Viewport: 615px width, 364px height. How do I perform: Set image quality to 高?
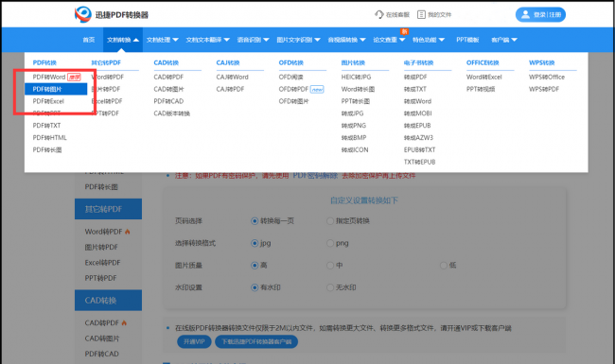(255, 266)
